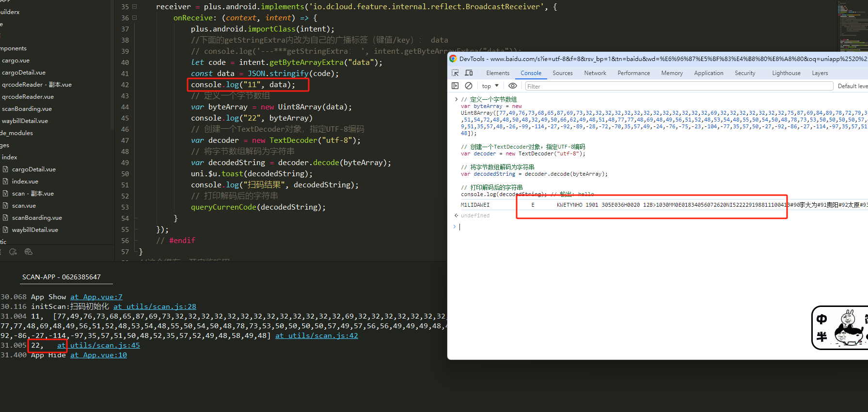The width and height of the screenshot is (868, 412).
Task: Switch to the Console tab in DevTools
Action: tap(531, 73)
